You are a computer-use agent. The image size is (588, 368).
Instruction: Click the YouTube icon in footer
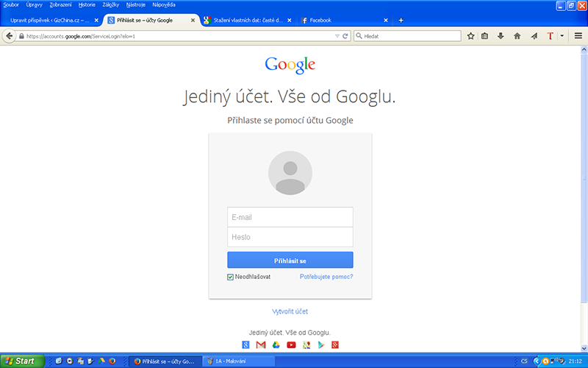click(x=291, y=344)
